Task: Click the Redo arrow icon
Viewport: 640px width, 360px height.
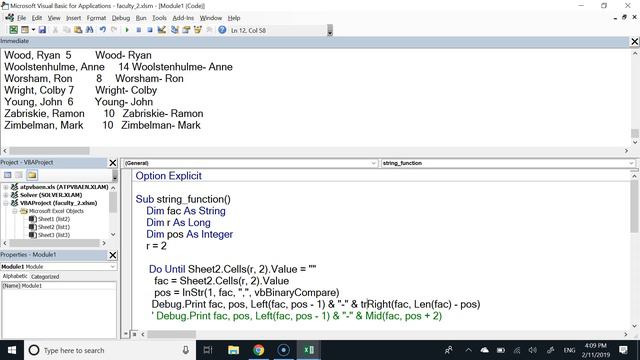Action: tap(114, 30)
